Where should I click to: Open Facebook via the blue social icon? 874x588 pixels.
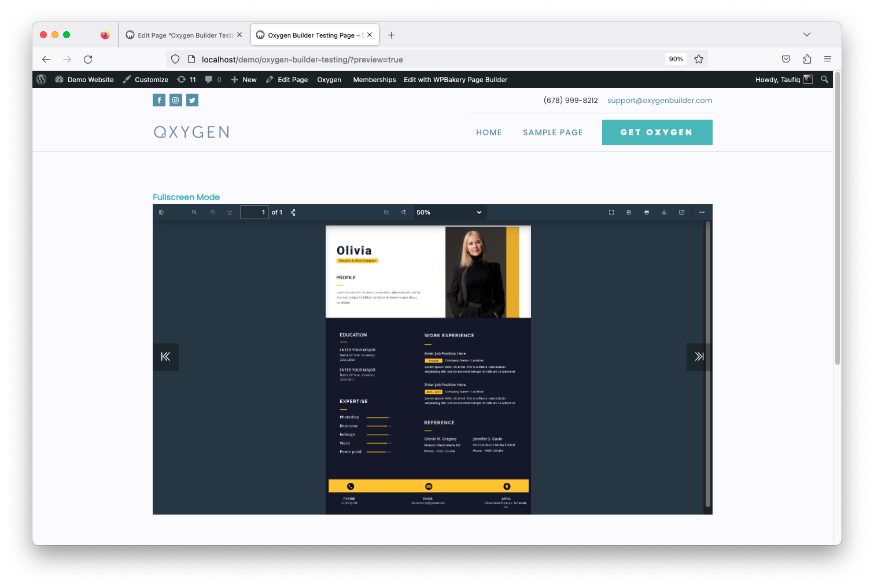tap(159, 100)
